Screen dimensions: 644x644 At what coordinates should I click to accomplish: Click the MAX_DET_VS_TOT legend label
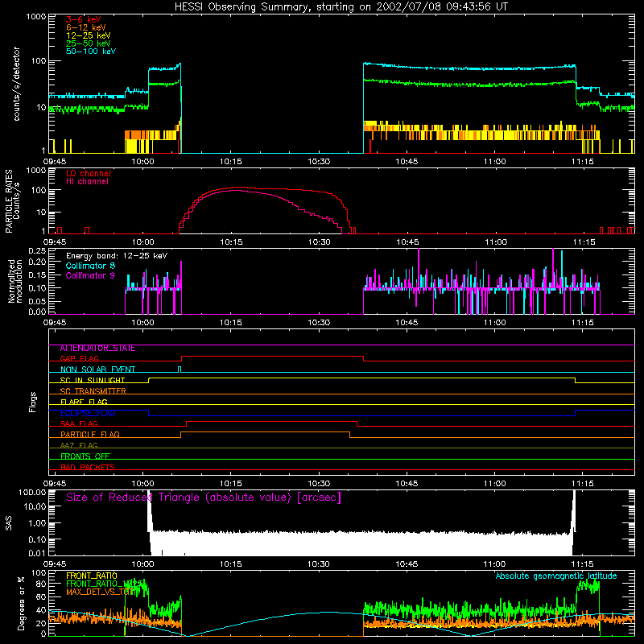click(x=97, y=592)
